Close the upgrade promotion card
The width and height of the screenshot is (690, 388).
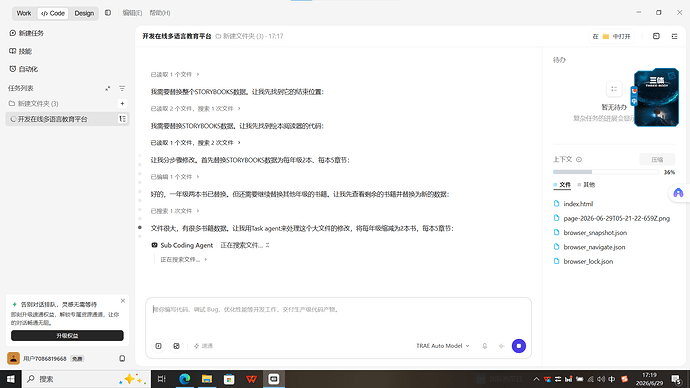(x=123, y=301)
